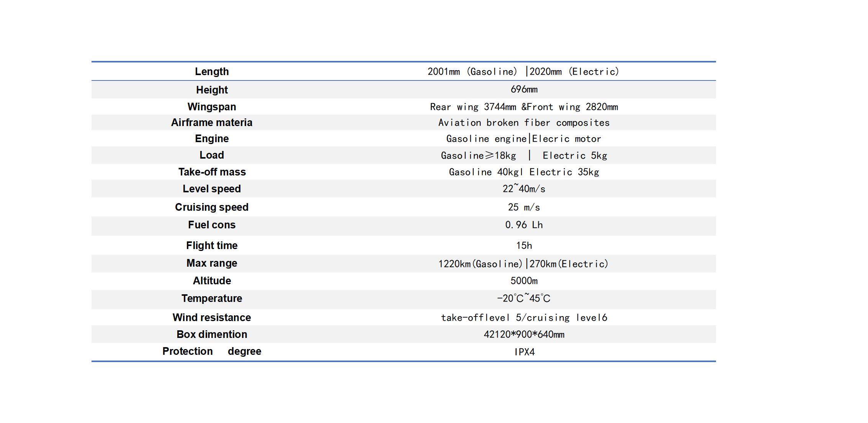Click the Wind resistance label
Viewport: 868px width, 423px height.
(212, 318)
